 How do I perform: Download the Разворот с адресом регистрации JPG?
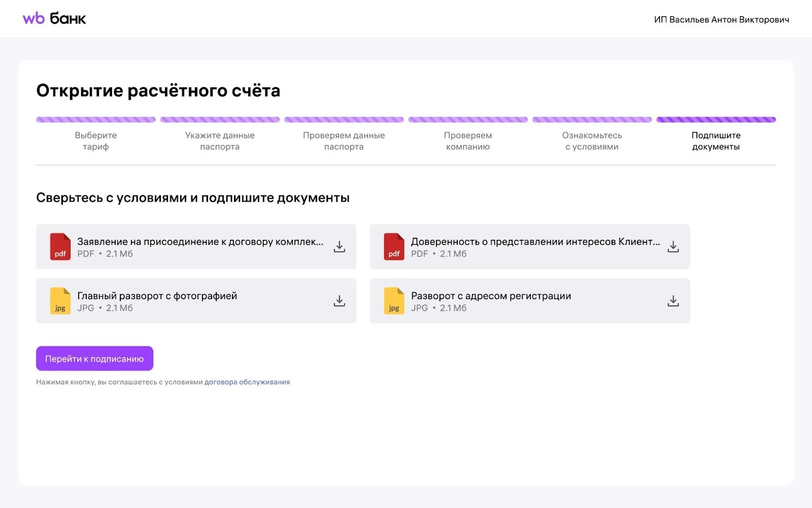pos(673,301)
